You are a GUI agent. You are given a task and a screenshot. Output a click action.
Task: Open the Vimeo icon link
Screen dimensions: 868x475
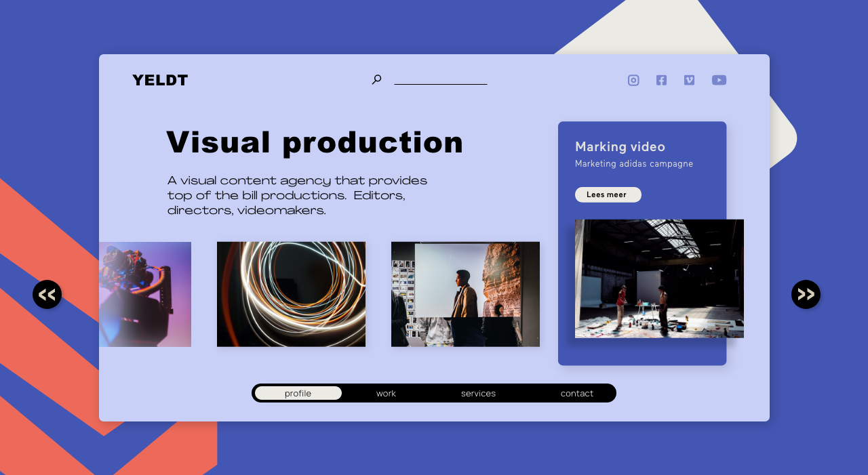pyautogui.click(x=689, y=80)
